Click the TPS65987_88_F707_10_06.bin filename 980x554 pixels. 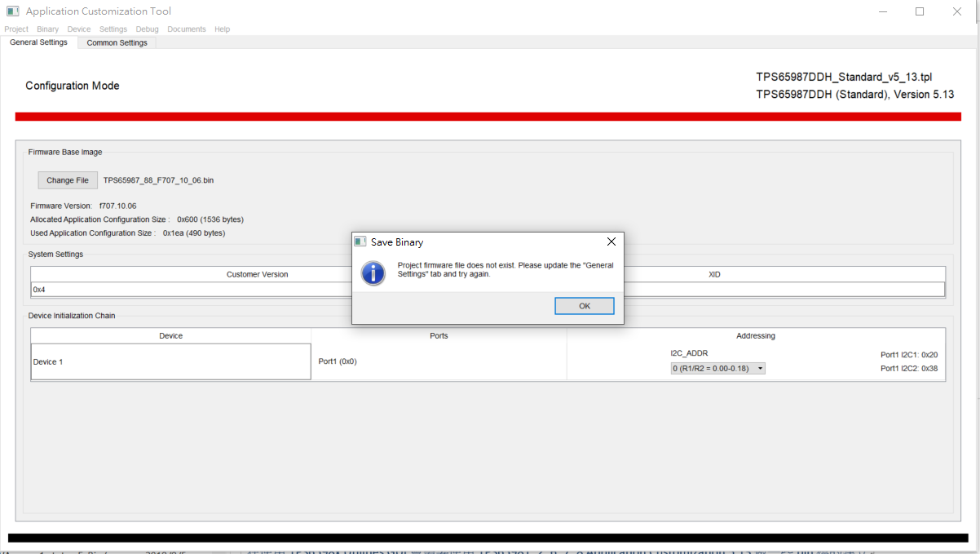[159, 180]
